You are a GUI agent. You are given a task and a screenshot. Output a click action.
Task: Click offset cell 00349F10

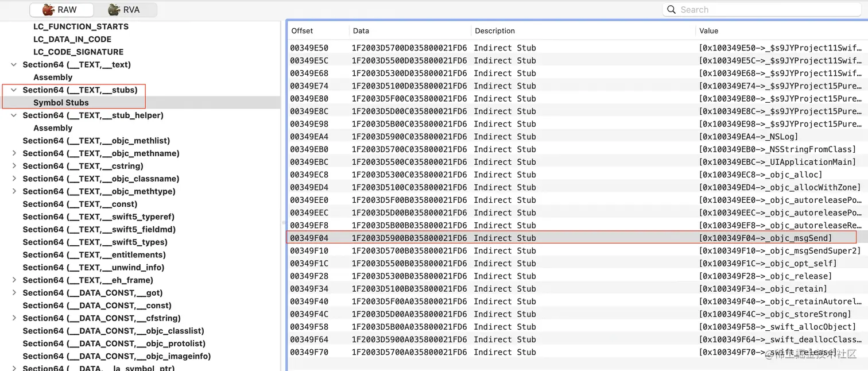(x=309, y=251)
